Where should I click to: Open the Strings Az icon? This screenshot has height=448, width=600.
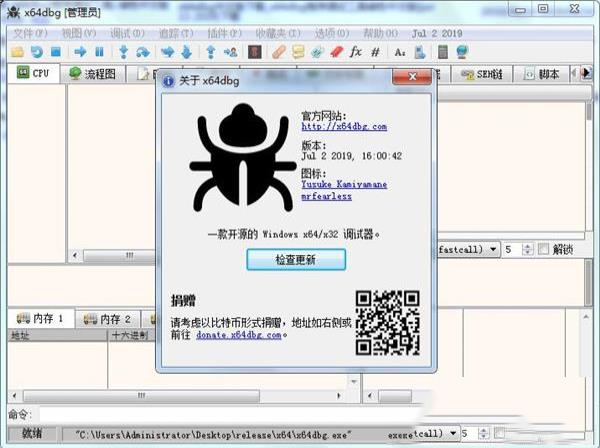(400, 52)
